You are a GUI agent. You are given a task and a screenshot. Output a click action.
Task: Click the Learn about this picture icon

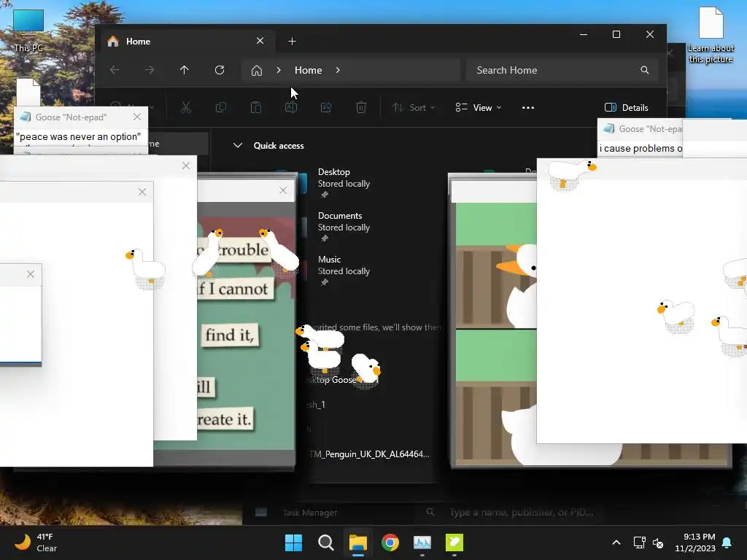(711, 36)
